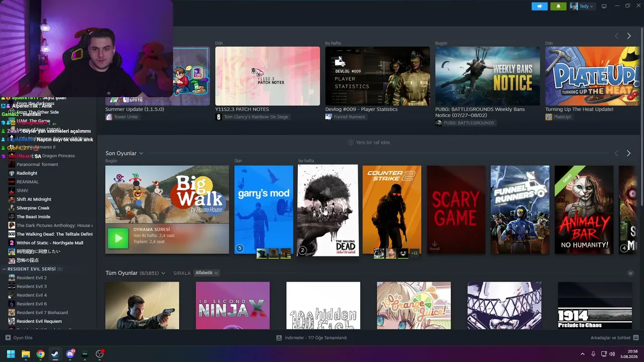644x362 pixels.
Task: Open Discord from the taskbar
Action: 70,354
